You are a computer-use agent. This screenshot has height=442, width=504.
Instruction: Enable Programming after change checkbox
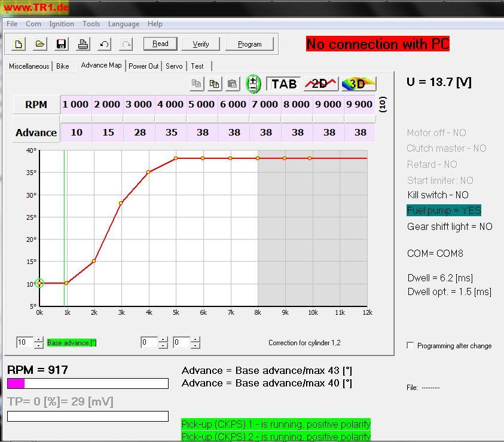click(x=410, y=345)
